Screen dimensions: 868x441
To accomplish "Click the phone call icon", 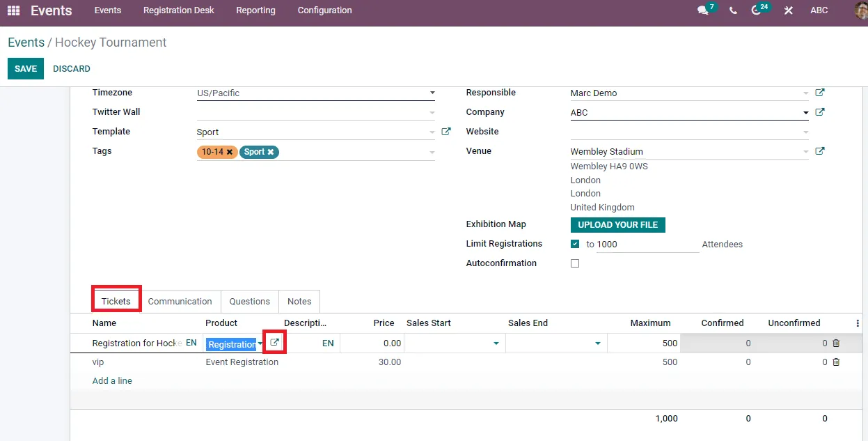I will tap(733, 10).
